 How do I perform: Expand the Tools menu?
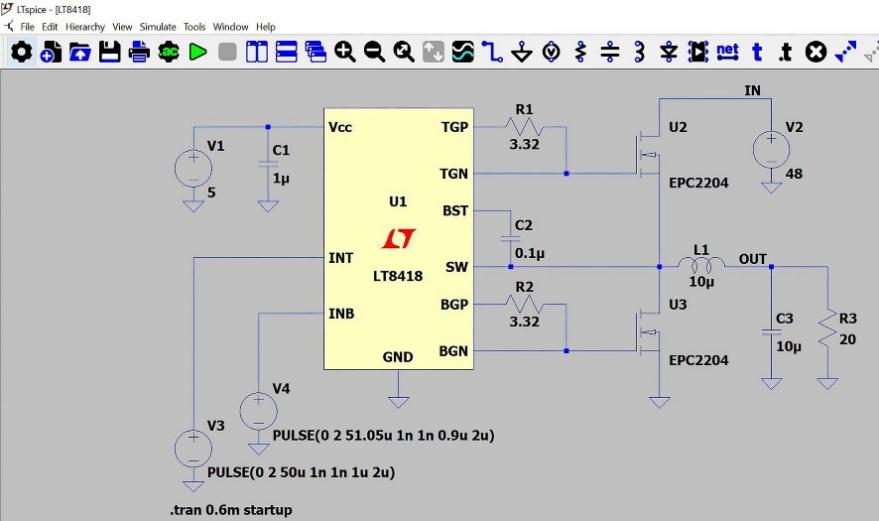(194, 27)
